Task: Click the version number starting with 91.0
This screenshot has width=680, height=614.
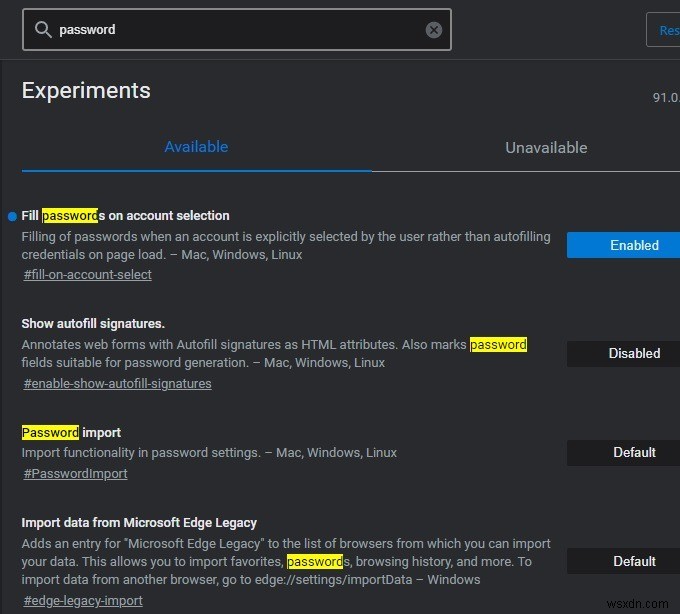Action: (x=666, y=98)
